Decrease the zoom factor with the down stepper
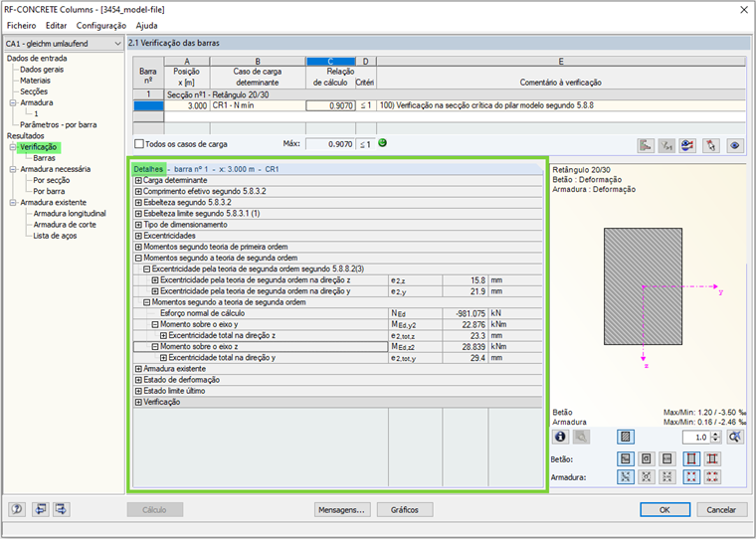756x539 pixels. click(715, 441)
